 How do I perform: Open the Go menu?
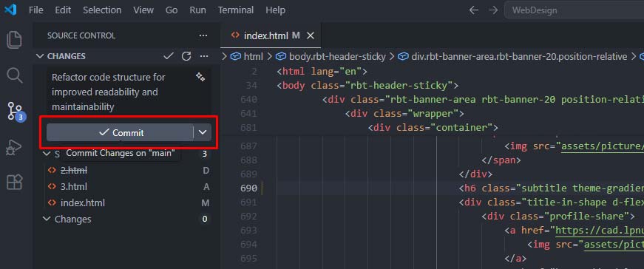point(172,10)
